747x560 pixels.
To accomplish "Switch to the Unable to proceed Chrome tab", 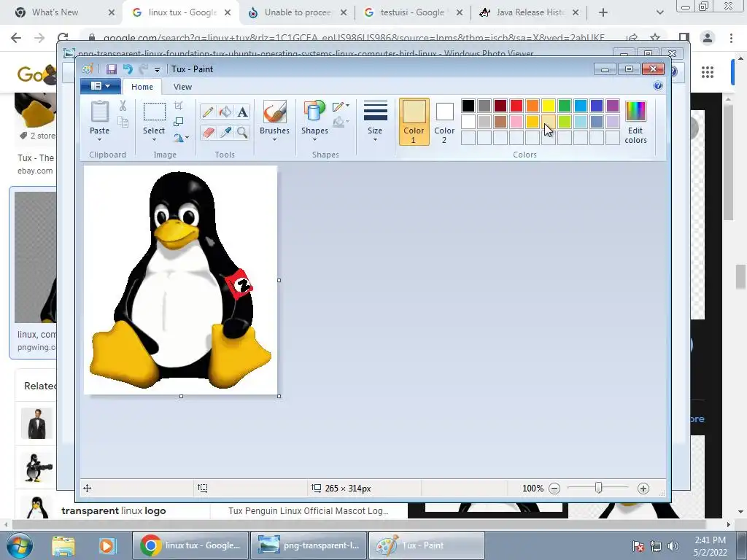I will (298, 12).
